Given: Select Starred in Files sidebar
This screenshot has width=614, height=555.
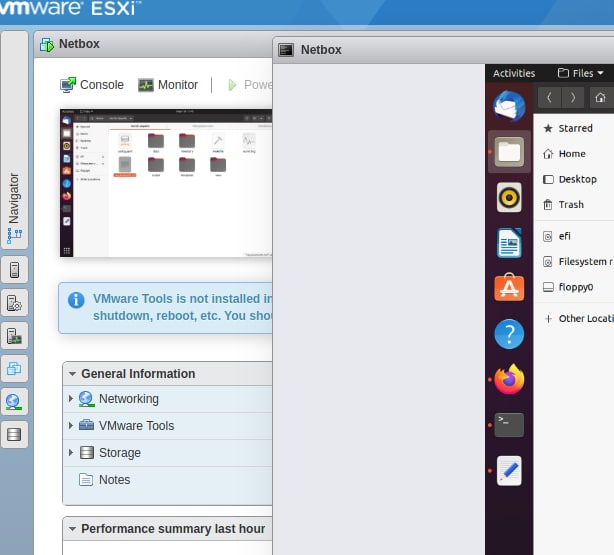Looking at the screenshot, I should pyautogui.click(x=574, y=128).
